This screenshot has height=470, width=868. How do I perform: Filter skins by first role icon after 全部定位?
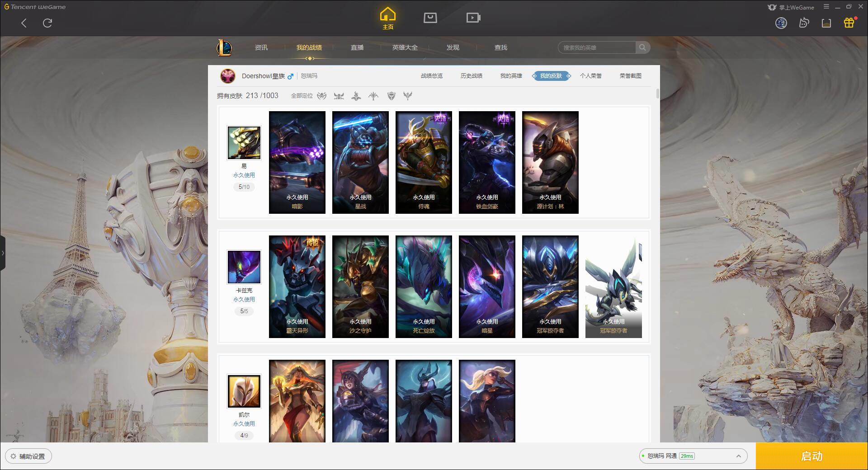point(322,96)
